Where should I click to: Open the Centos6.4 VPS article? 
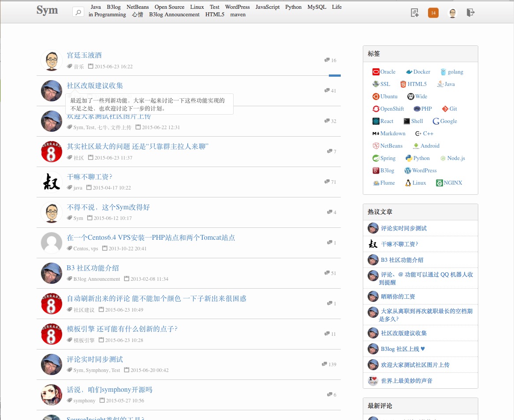click(x=151, y=238)
